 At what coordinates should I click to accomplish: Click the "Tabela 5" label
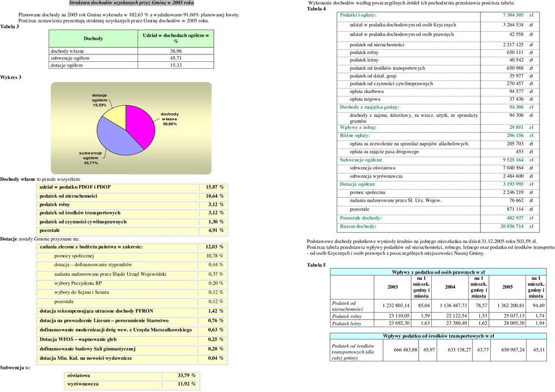point(316,265)
